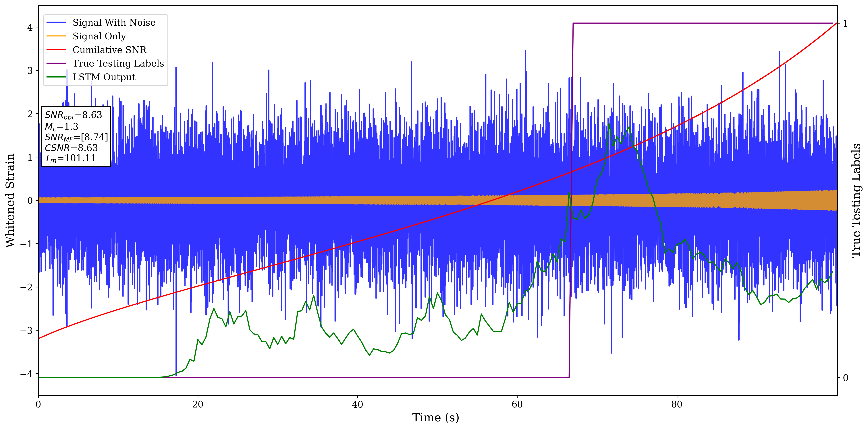The height and width of the screenshot is (429, 868).
Task: Click the purple line swatch in legend
Action: (56, 63)
